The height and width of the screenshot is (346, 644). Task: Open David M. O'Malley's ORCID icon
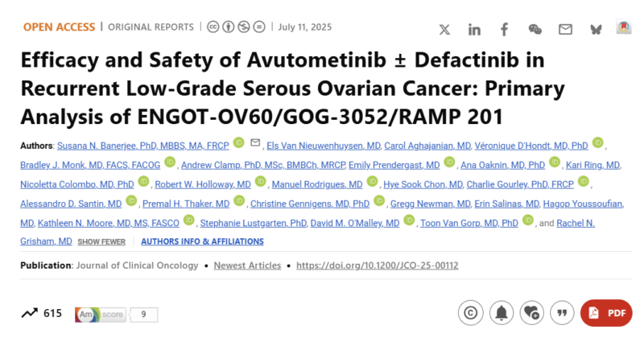[409, 220]
